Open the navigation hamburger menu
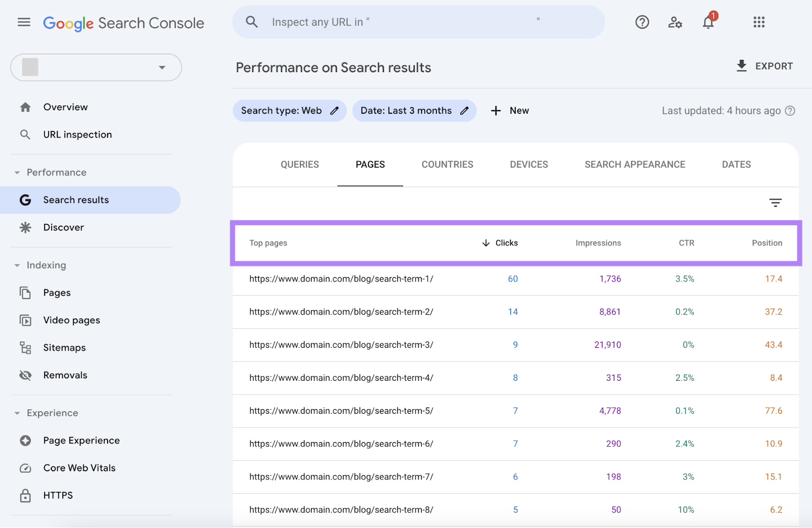 click(x=24, y=22)
